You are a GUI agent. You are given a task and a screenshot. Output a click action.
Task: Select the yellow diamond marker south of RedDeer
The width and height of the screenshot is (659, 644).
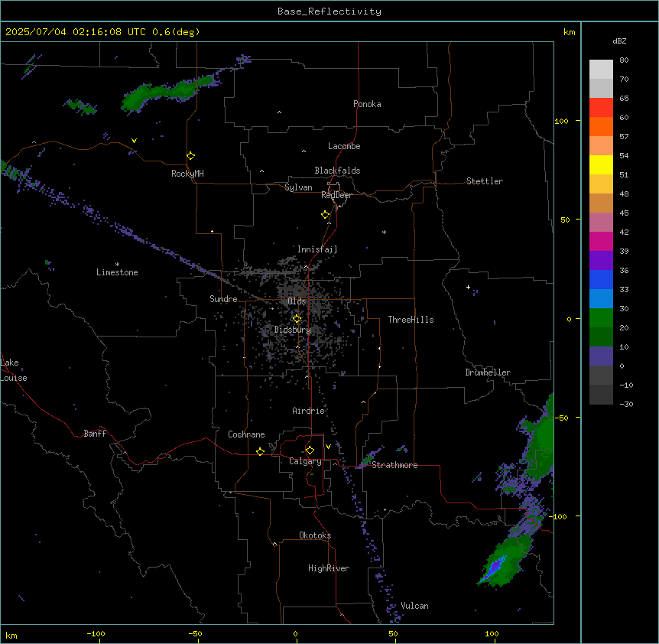[326, 215]
